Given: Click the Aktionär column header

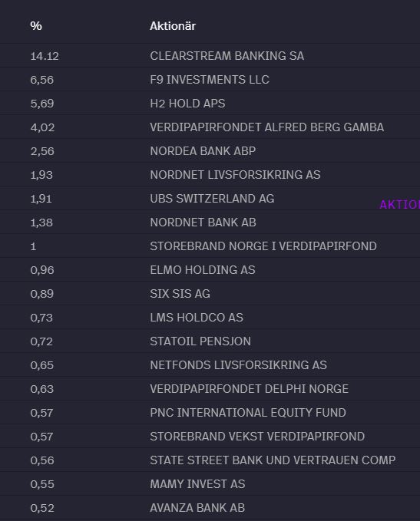Looking at the screenshot, I should [173, 26].
